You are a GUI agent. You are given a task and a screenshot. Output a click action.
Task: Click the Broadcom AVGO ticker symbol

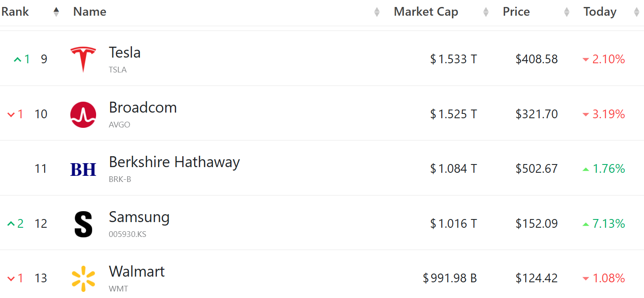(x=119, y=125)
